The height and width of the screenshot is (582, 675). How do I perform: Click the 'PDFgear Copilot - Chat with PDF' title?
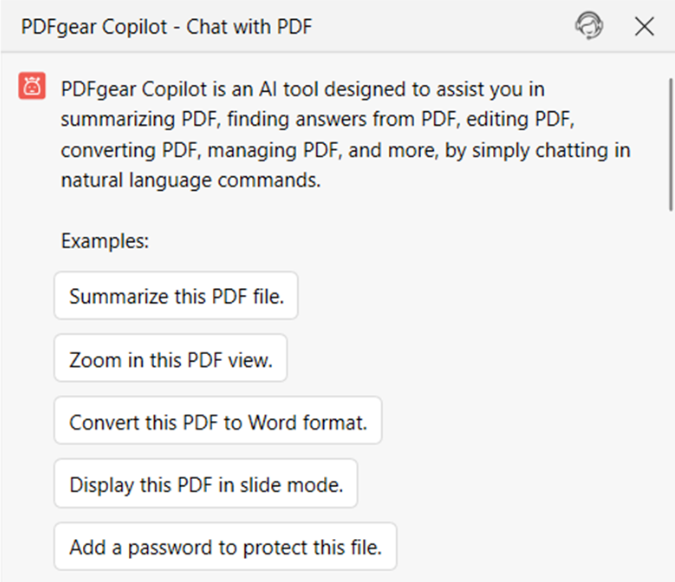167,26
